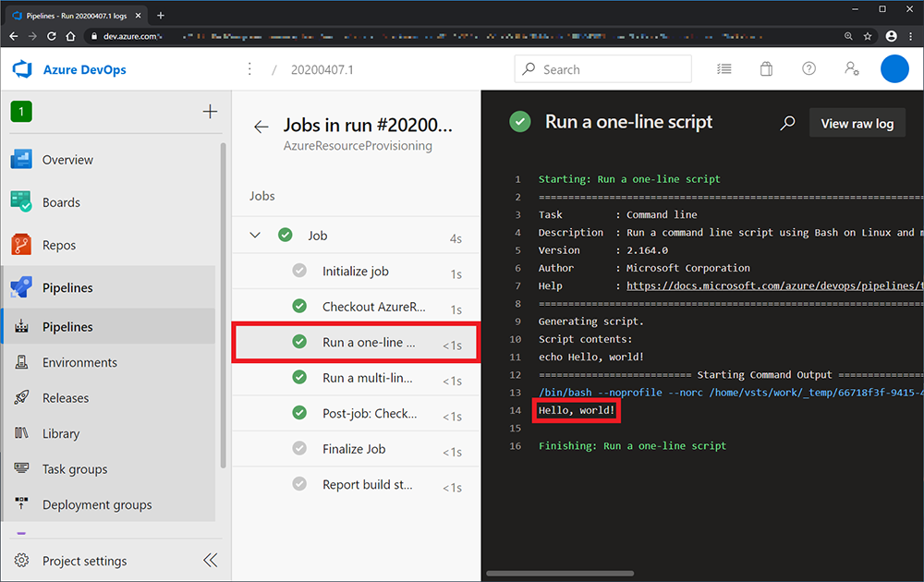924x582 pixels.
Task: Click log line 14 'Hello, world!'
Action: click(x=577, y=410)
